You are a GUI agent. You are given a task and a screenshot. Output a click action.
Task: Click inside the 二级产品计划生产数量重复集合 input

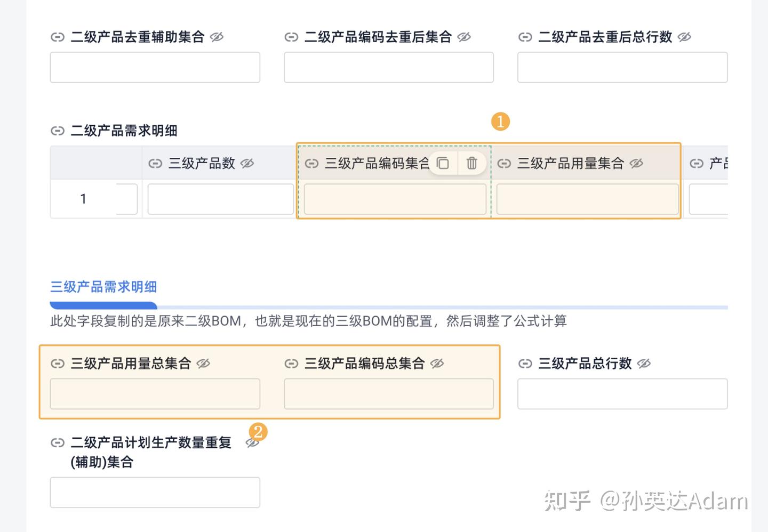click(155, 491)
